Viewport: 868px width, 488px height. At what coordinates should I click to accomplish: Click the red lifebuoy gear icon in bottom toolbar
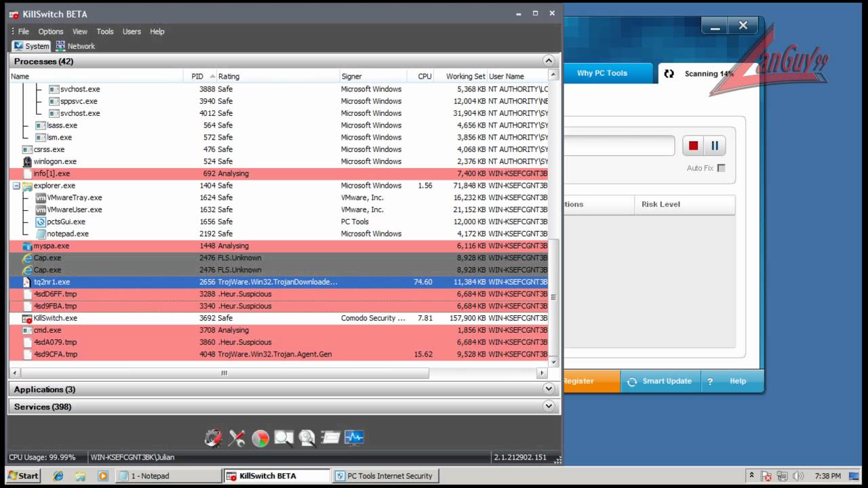point(214,438)
